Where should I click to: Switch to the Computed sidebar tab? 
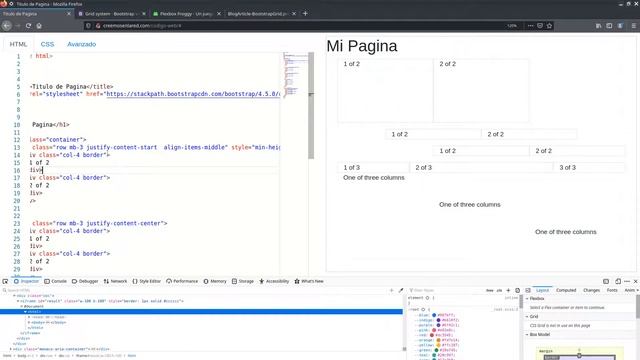566,290
